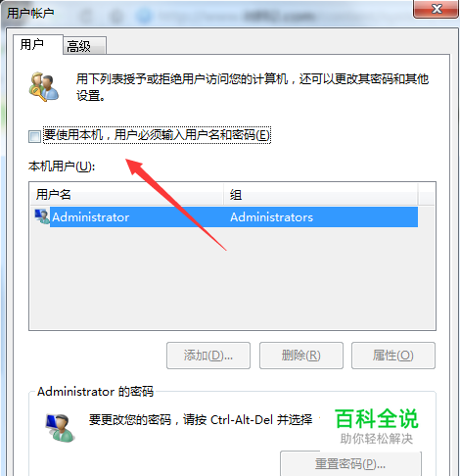Select the 用户 tab
This screenshot has height=476, width=460.
point(38,44)
